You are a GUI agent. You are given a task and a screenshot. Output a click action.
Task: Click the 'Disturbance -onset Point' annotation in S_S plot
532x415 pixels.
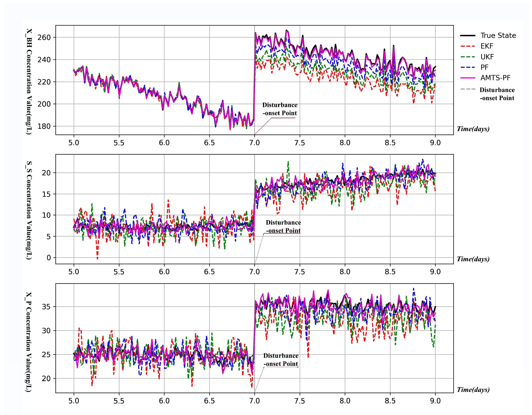click(283, 227)
